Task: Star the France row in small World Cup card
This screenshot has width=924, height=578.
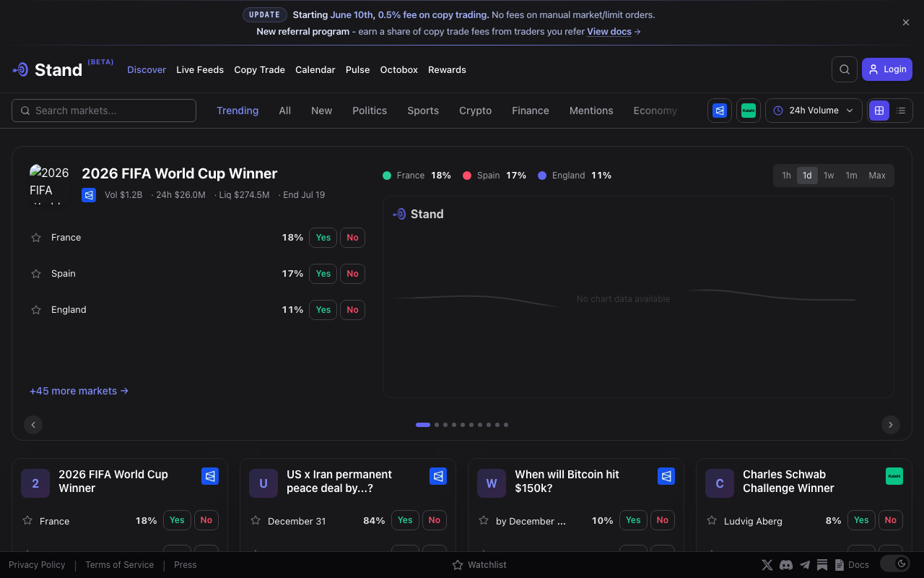Action: tap(27, 520)
